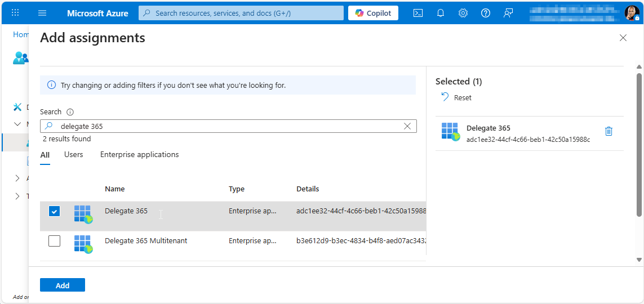Remove Delegate 365 using trash icon

click(609, 131)
